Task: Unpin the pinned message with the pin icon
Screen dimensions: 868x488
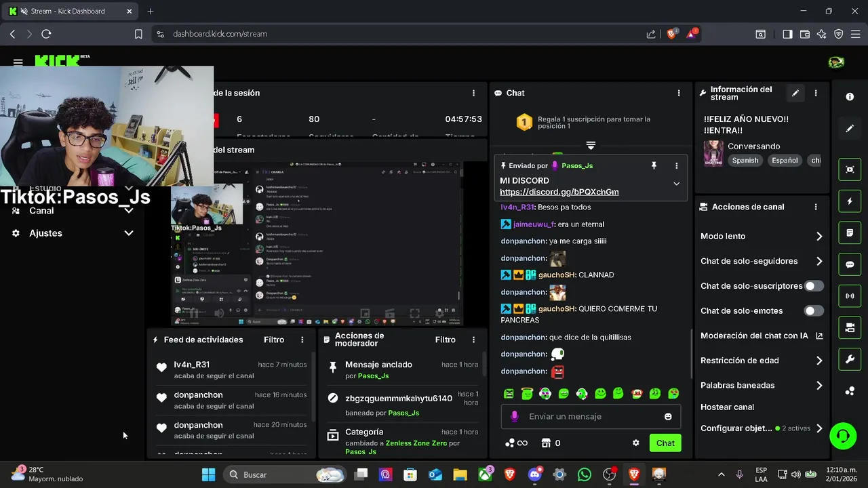Action: pos(654,165)
